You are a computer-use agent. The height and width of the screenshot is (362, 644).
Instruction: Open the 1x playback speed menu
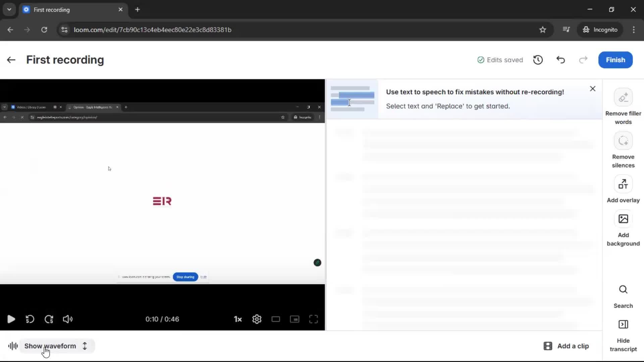point(238,319)
